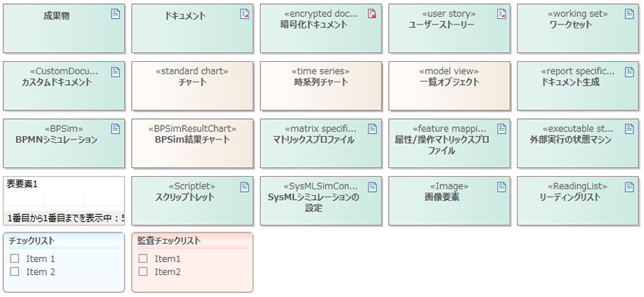The height and width of the screenshot is (297, 644).
Task: Select the BPSim結果チャート element
Action: 192,144
